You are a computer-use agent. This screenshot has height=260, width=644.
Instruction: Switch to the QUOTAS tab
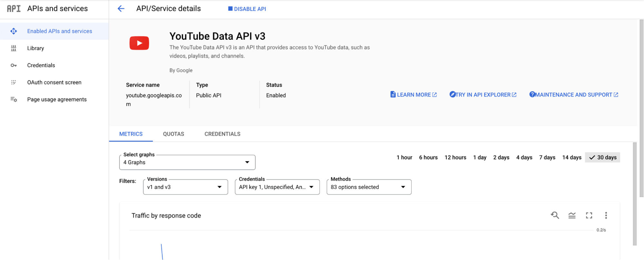click(x=174, y=134)
